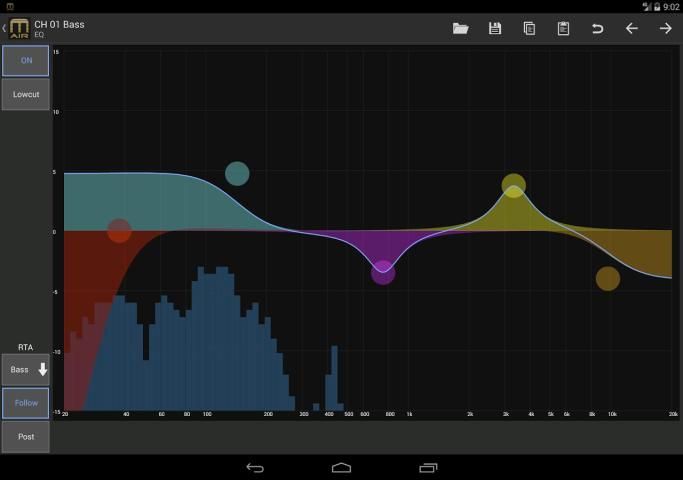683x480 pixels.
Task: Copy the EQ settings
Action: (x=529, y=28)
